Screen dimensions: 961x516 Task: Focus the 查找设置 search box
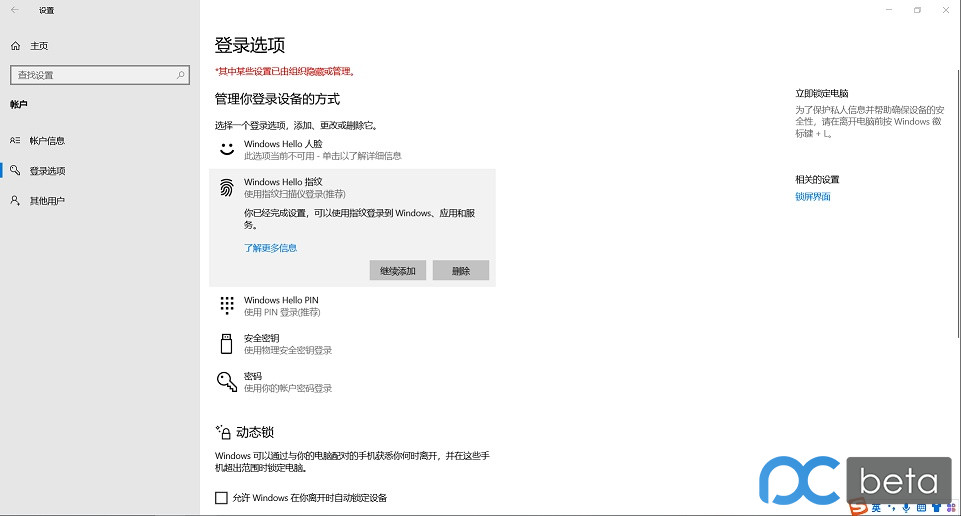[100, 75]
